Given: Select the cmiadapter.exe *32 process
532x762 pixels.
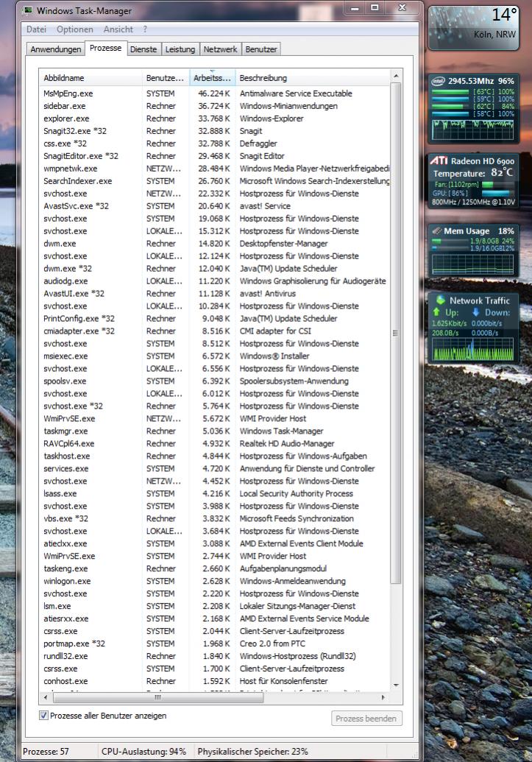Looking at the screenshot, I should (215, 331).
